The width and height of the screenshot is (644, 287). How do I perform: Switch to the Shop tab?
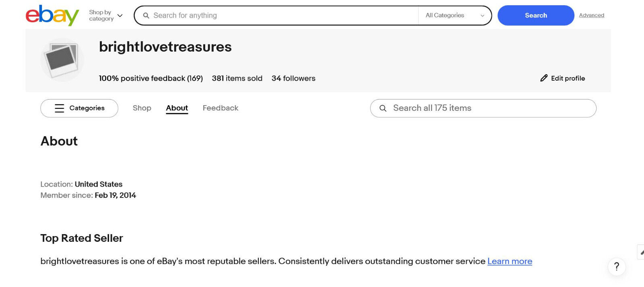click(x=142, y=108)
